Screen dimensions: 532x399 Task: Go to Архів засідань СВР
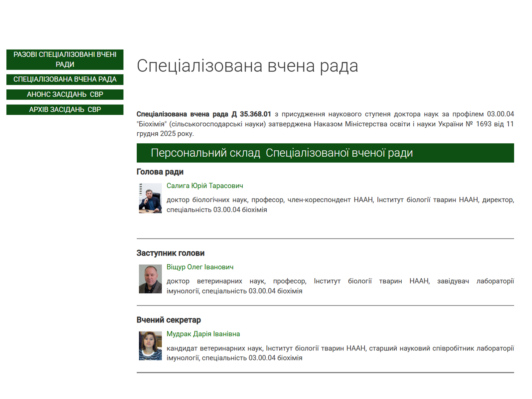65,110
